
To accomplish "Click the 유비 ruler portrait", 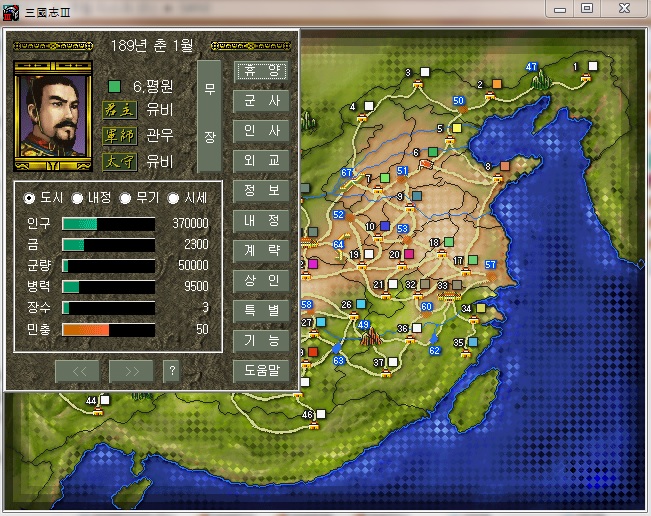I will coord(53,116).
